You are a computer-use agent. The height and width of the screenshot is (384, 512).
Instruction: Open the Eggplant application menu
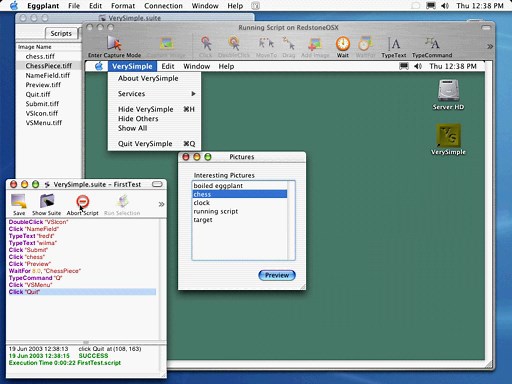pos(43,6)
